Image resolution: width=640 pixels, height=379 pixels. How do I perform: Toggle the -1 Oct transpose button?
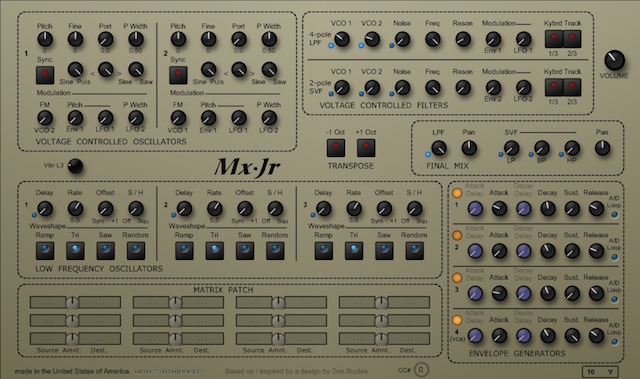(x=336, y=148)
